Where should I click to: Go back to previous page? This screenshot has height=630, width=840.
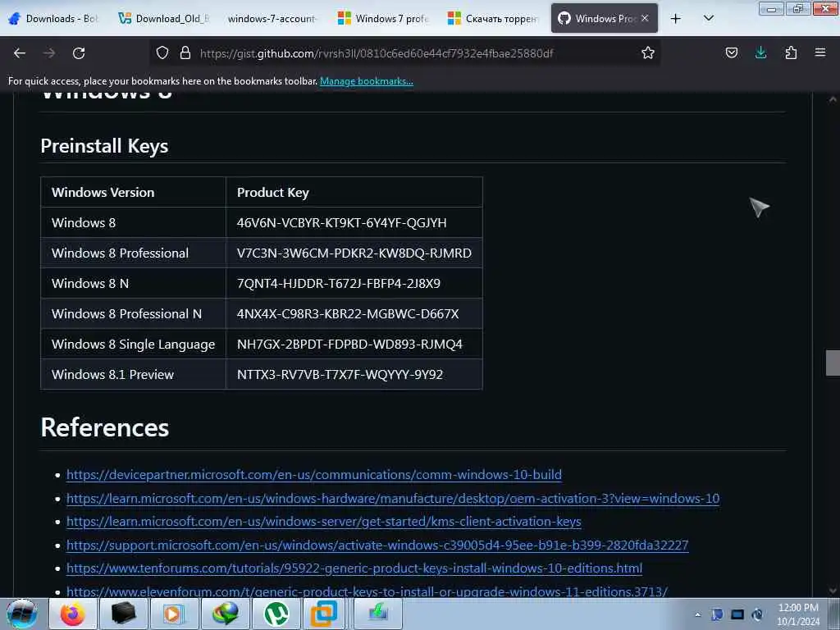(20, 53)
